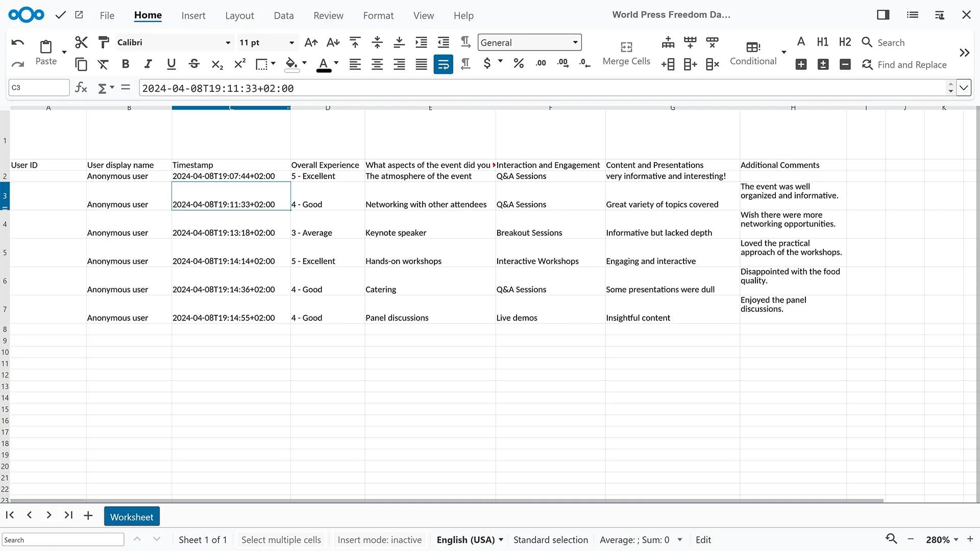Screen dimensions: 980x551
Task: Add a new worksheet with plus button
Action: 88,515
